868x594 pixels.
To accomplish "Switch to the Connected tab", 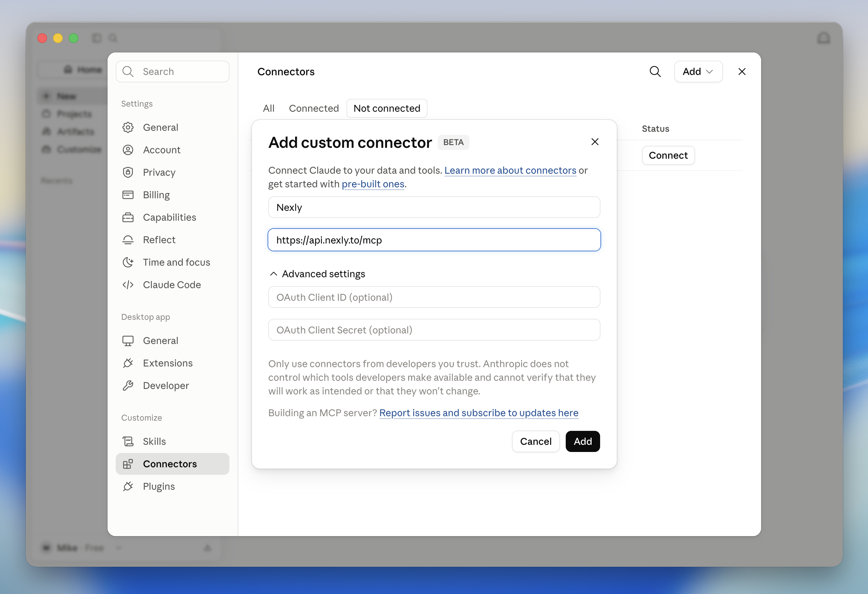I will [x=314, y=108].
